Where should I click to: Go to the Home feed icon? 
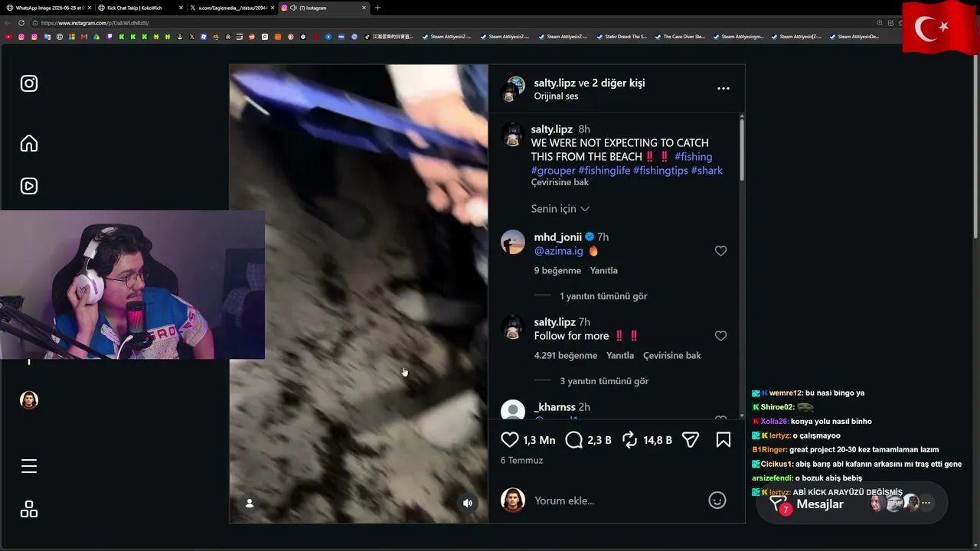click(29, 143)
